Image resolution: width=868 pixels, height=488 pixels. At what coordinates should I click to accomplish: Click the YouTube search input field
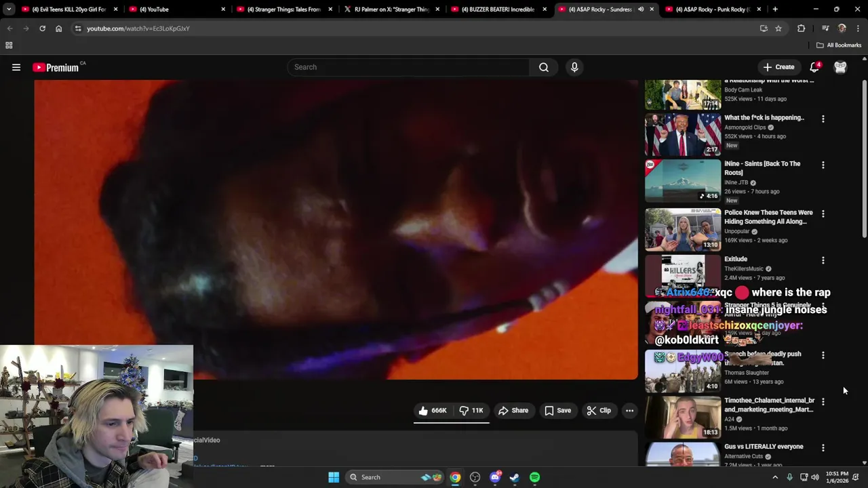pyautogui.click(x=409, y=67)
